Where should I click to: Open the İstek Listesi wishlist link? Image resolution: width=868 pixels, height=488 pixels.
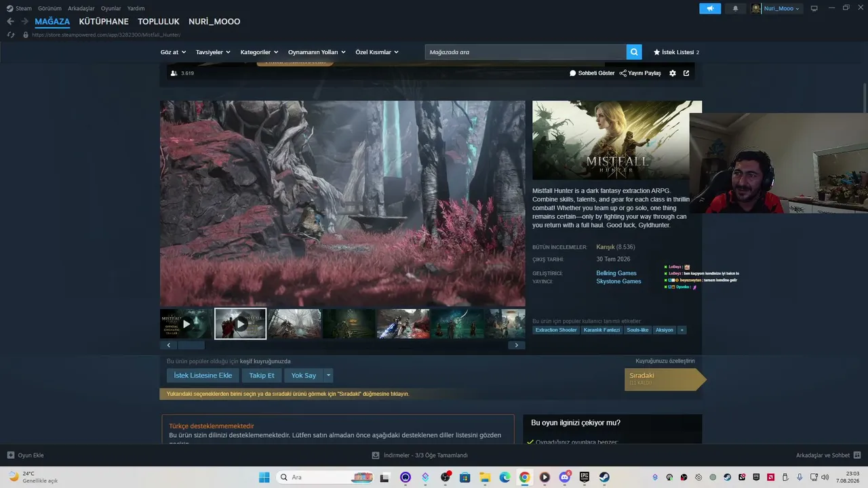[x=676, y=52]
